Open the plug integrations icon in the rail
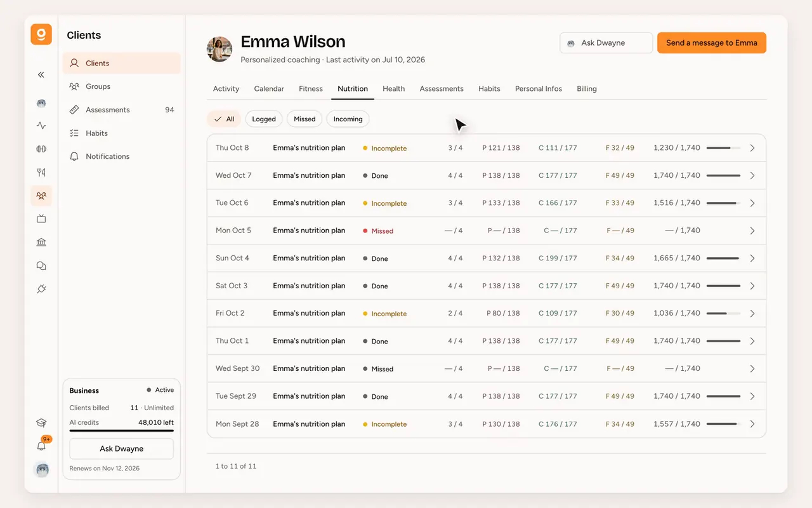This screenshot has height=508, width=812. (x=41, y=289)
